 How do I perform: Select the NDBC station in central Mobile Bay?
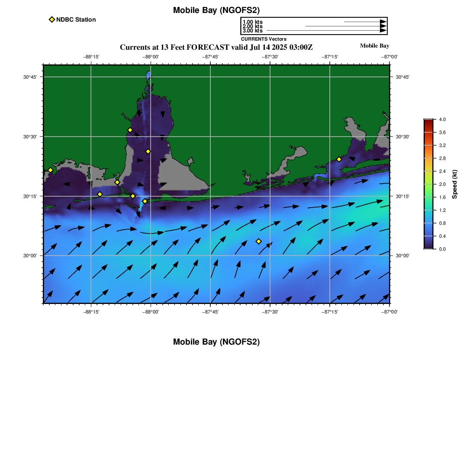[148, 151]
